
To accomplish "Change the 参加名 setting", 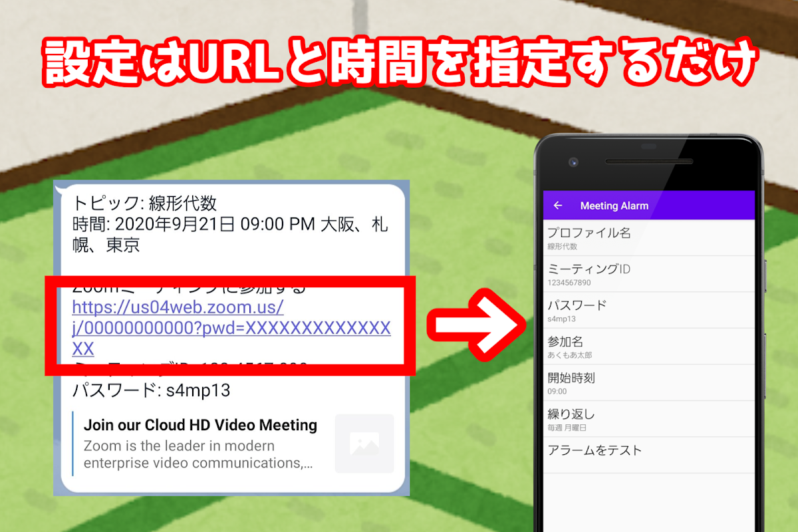I will [x=649, y=346].
